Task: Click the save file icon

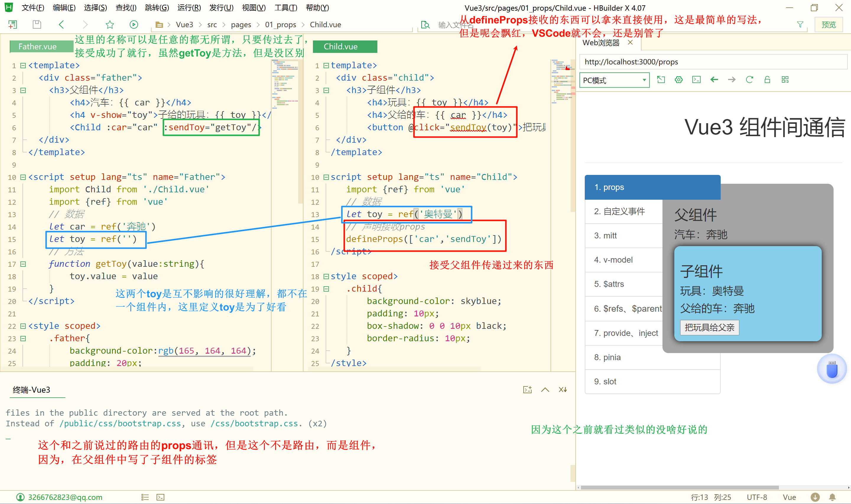Action: (37, 25)
